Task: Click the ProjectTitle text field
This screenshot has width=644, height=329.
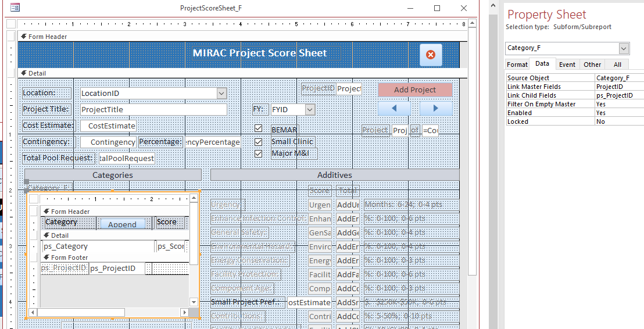Action: pyautogui.click(x=153, y=109)
